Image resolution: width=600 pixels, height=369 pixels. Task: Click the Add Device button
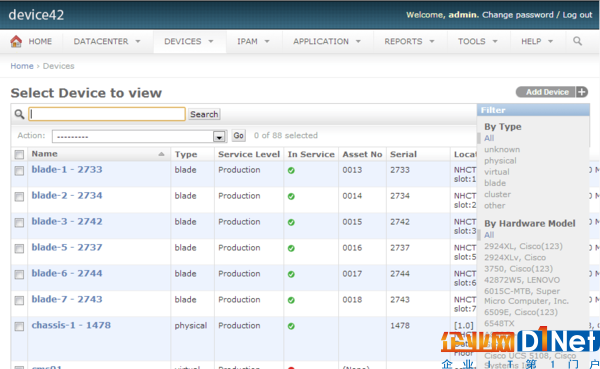547,92
